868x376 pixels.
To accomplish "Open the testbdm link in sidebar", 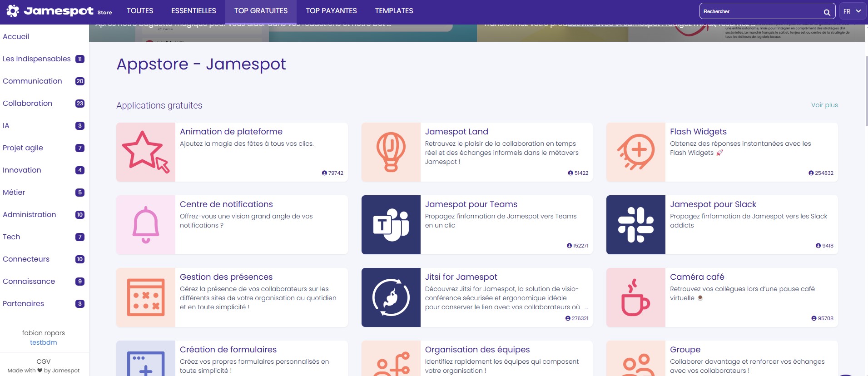I will [x=44, y=342].
